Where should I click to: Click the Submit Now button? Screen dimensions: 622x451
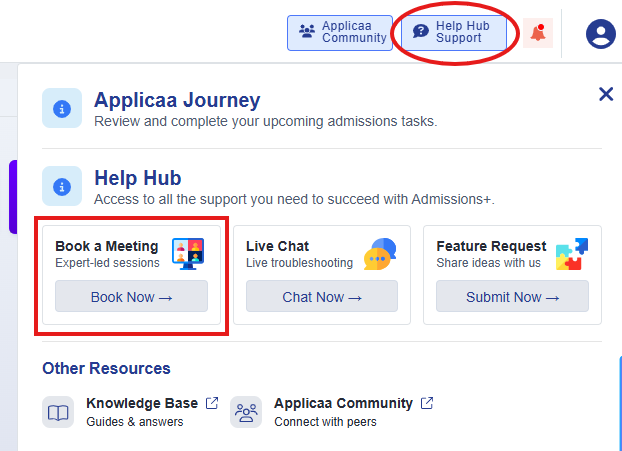coord(512,296)
